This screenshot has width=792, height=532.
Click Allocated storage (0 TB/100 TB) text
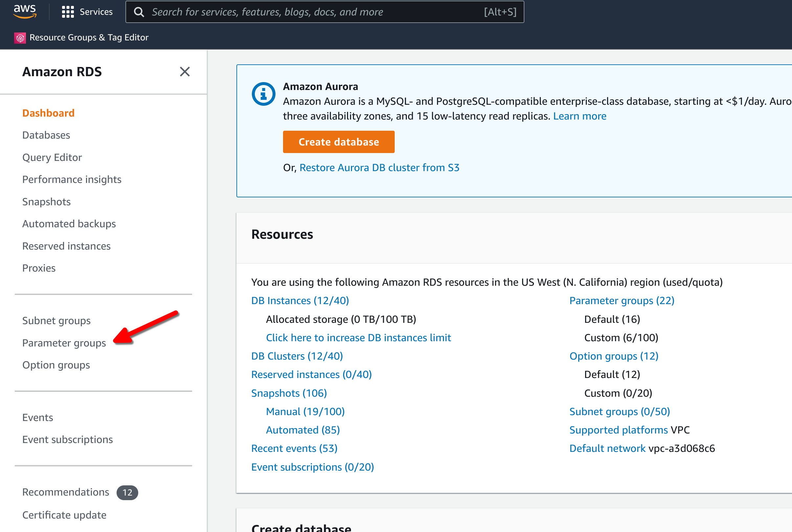(341, 319)
